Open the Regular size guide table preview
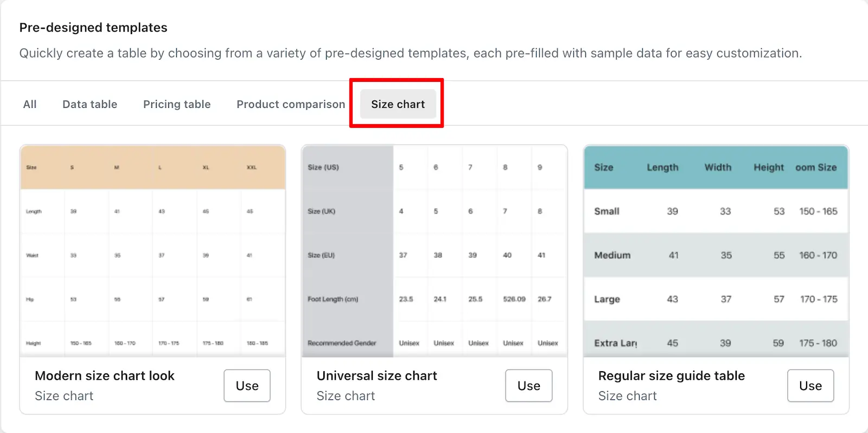Viewport: 868px width, 433px height. 716,251
